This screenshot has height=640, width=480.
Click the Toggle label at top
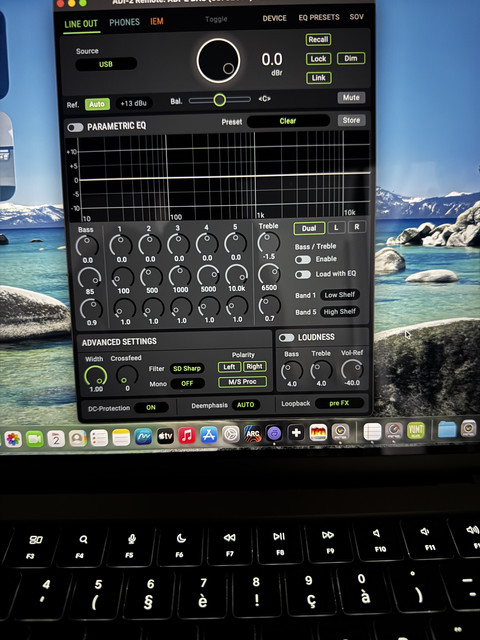[x=216, y=19]
